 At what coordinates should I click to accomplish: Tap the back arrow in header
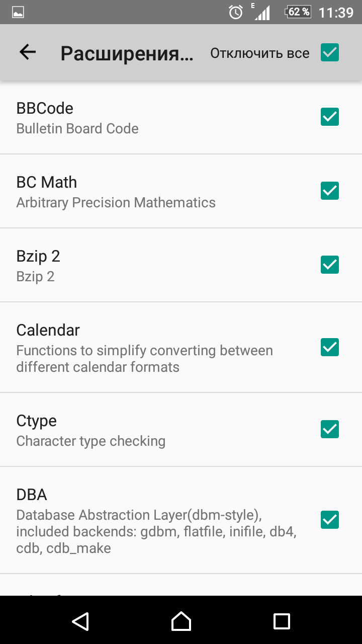pos(28,52)
